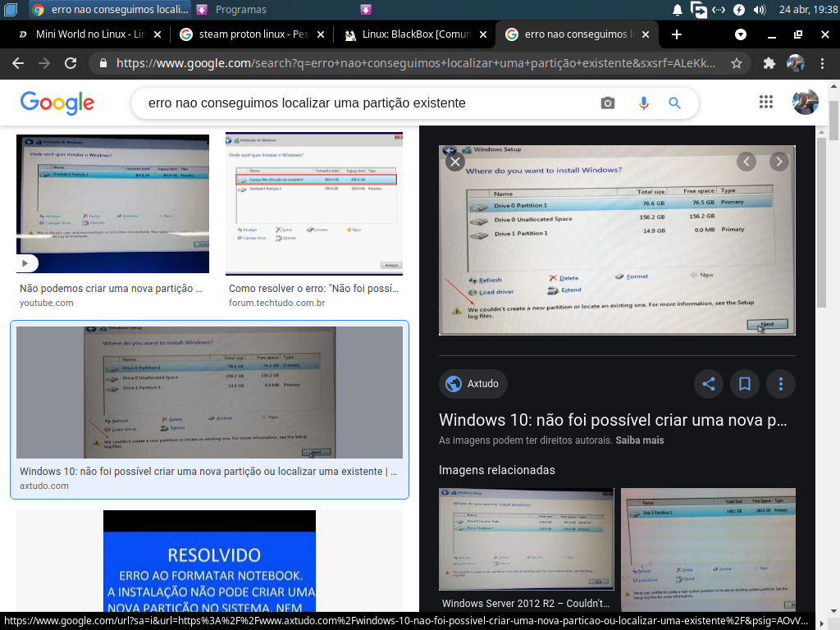Close the Linux: BlackBox tab
The image size is (840, 630).
483,34
